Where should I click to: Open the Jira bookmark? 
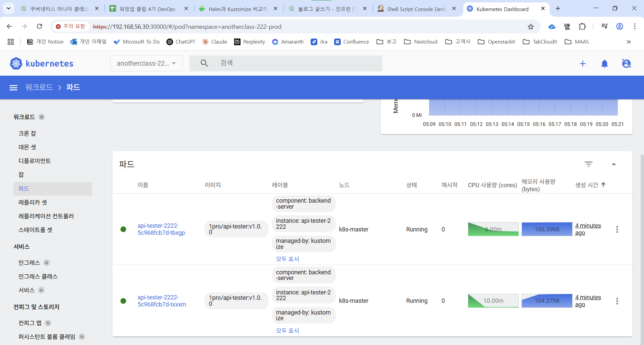(319, 42)
